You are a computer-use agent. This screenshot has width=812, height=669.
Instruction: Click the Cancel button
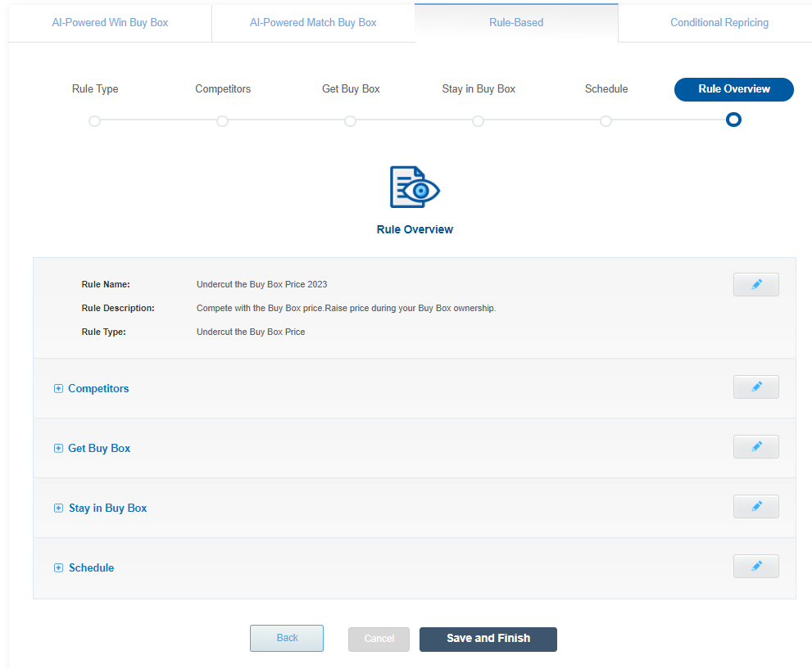(x=379, y=639)
